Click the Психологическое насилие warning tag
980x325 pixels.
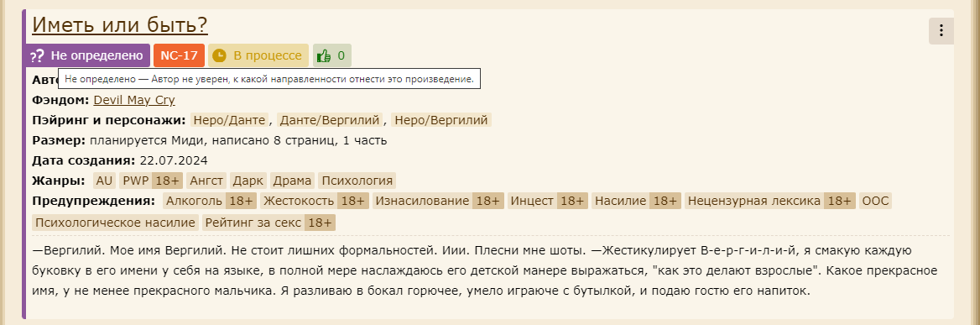point(116,223)
